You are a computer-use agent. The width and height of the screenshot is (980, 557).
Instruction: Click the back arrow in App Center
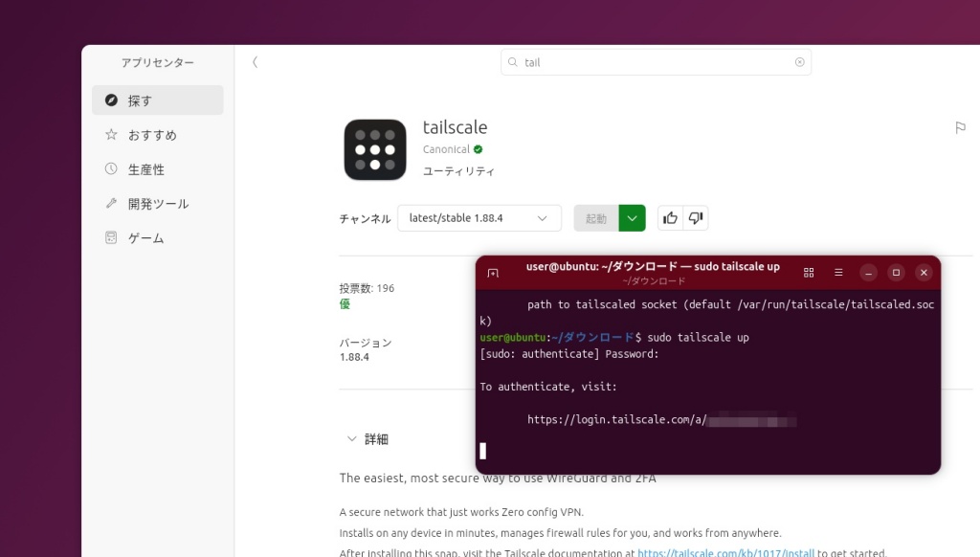256,62
